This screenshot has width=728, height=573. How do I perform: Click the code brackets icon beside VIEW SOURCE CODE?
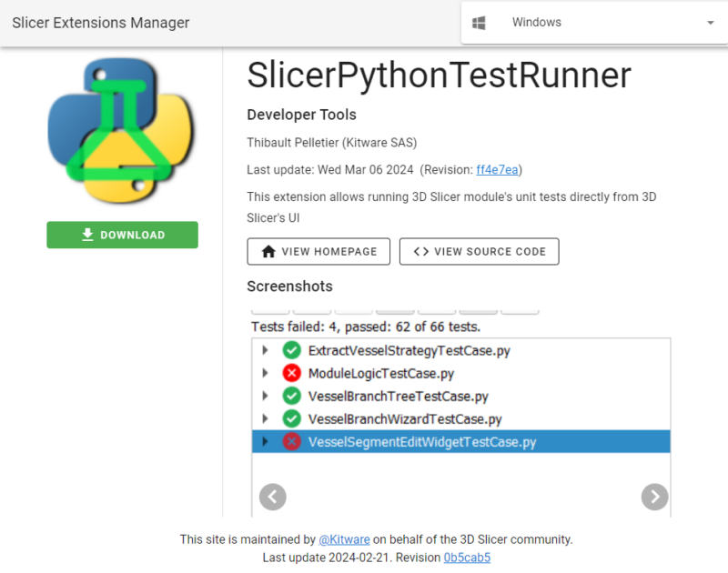[x=420, y=252]
